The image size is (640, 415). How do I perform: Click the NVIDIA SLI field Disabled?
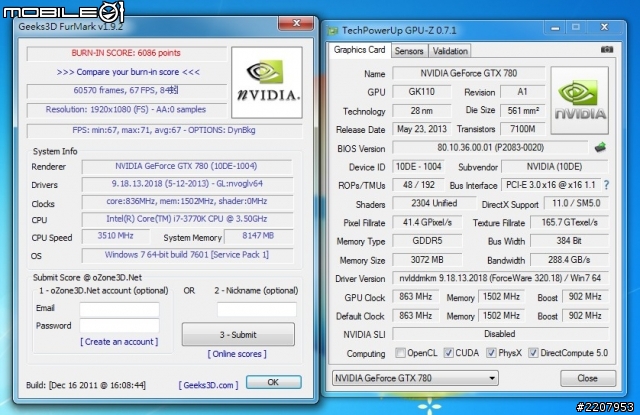click(x=500, y=334)
